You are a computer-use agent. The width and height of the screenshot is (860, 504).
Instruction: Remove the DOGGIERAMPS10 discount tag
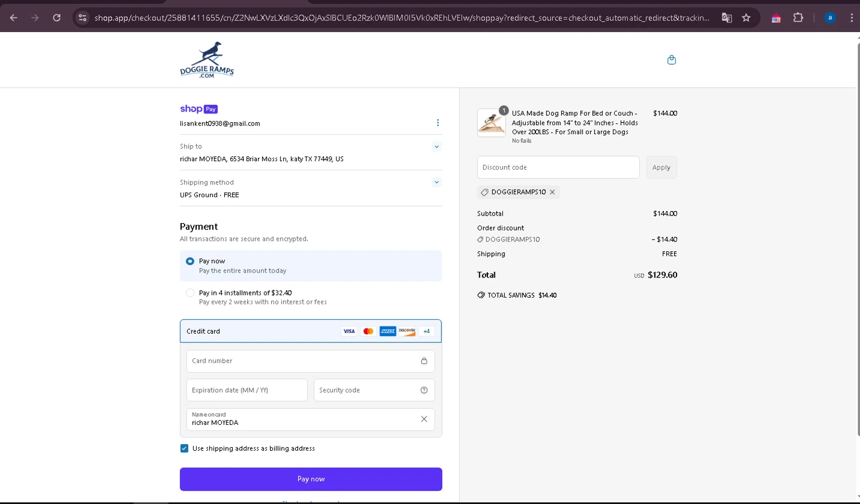pyautogui.click(x=552, y=192)
